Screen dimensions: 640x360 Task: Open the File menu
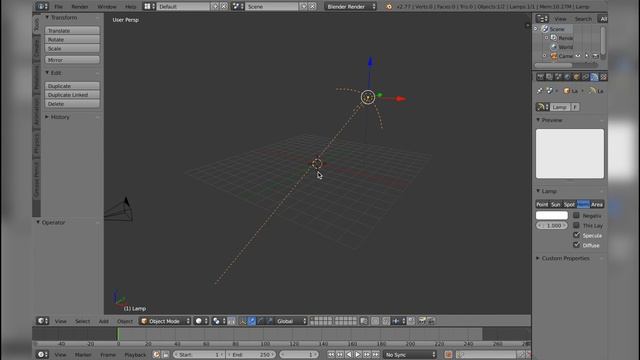tap(58, 7)
